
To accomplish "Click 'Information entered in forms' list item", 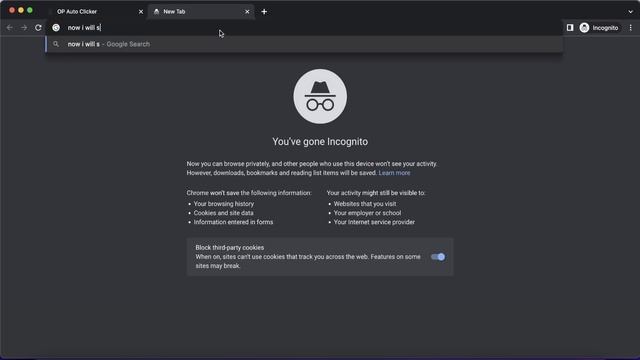I will pyautogui.click(x=233, y=222).
